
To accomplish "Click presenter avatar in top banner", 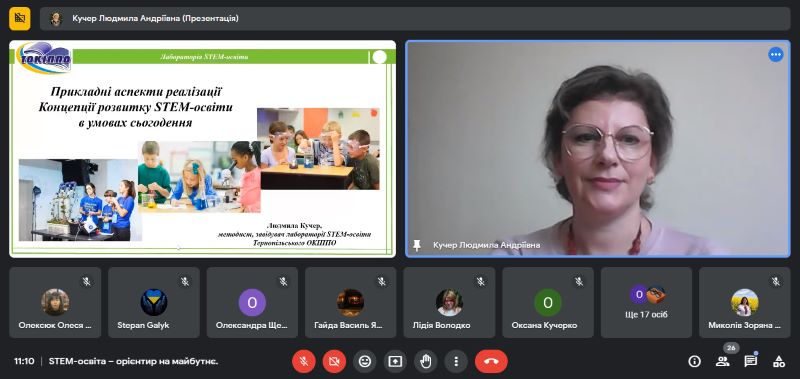I will pos(55,19).
